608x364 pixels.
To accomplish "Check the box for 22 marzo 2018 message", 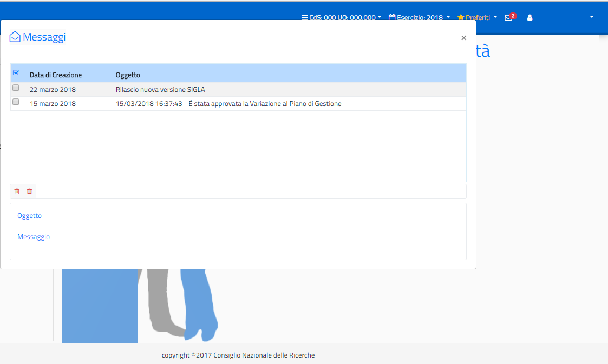I will 16,88.
